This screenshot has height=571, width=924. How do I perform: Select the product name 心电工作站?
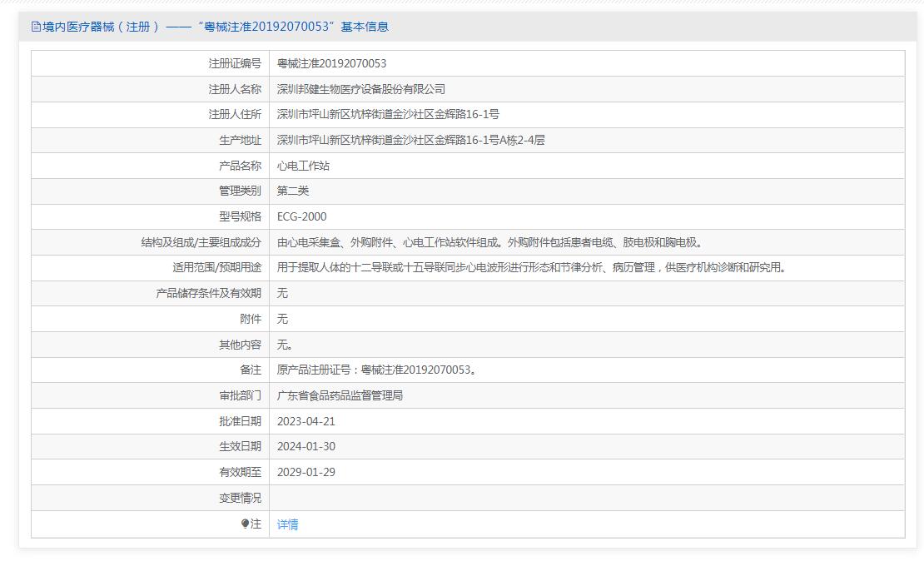303,166
